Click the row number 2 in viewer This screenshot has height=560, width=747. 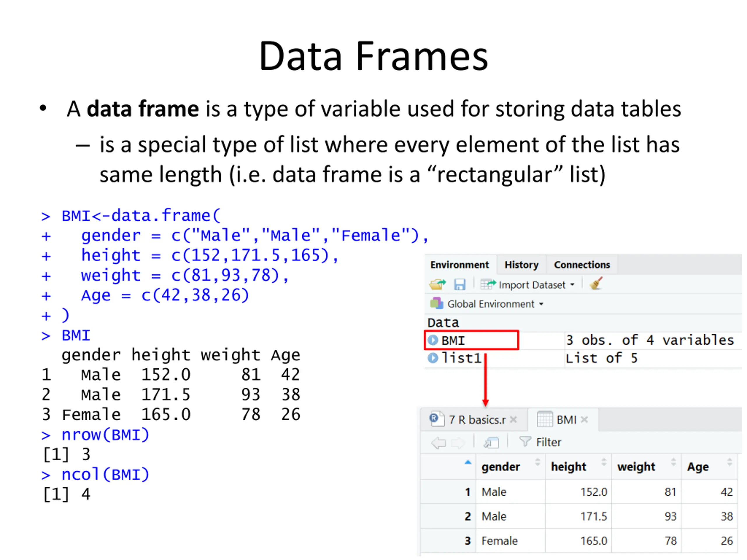(x=468, y=517)
